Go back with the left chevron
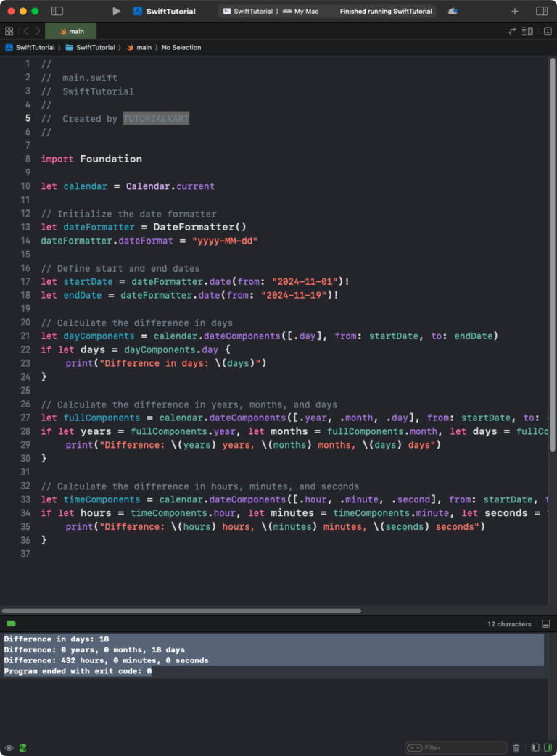Viewport: 557px width, 756px height. click(x=26, y=31)
